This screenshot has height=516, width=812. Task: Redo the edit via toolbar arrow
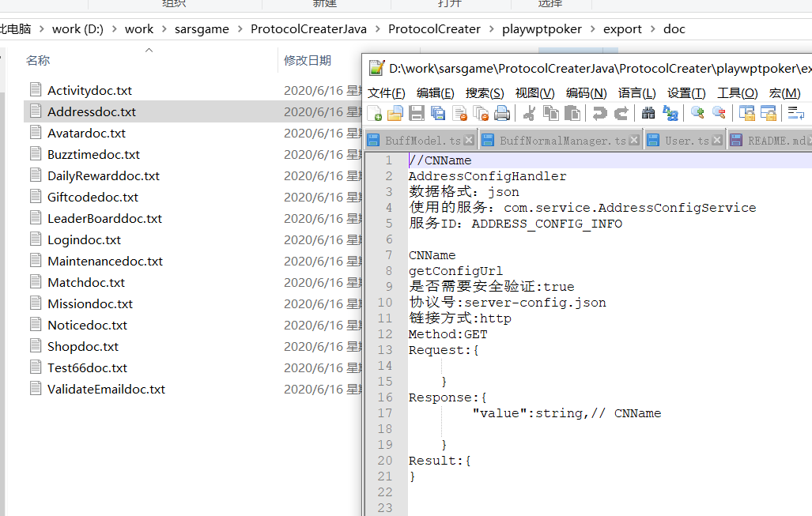pyautogui.click(x=621, y=113)
